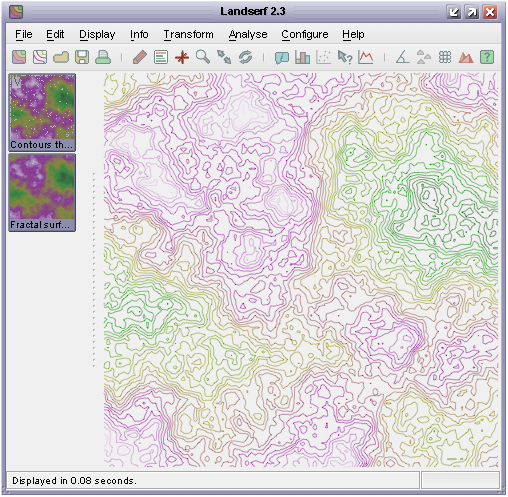
Task: Click the 'V' vector badge on Contours thumbnail
Action: tap(17, 81)
